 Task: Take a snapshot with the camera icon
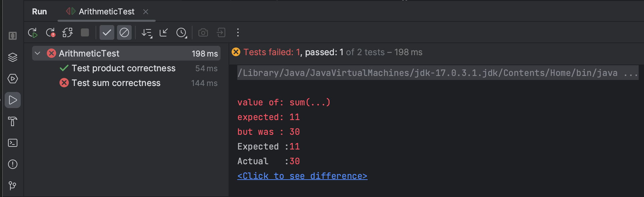(203, 32)
